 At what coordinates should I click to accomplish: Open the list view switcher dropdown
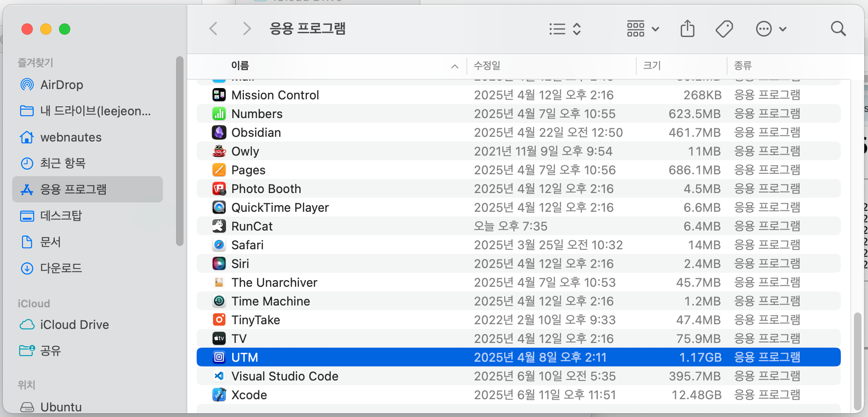(x=565, y=29)
